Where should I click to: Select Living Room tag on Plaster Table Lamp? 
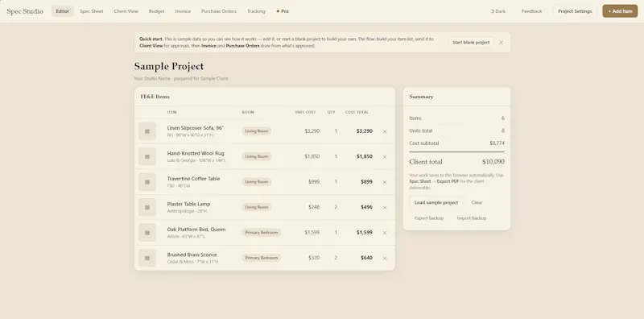click(x=257, y=207)
